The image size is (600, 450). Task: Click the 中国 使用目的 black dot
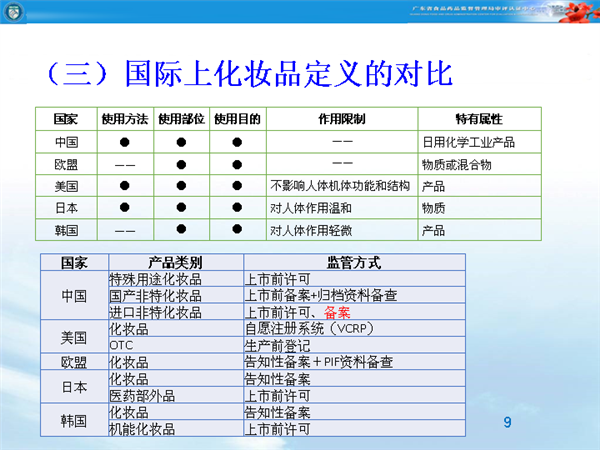(237, 142)
